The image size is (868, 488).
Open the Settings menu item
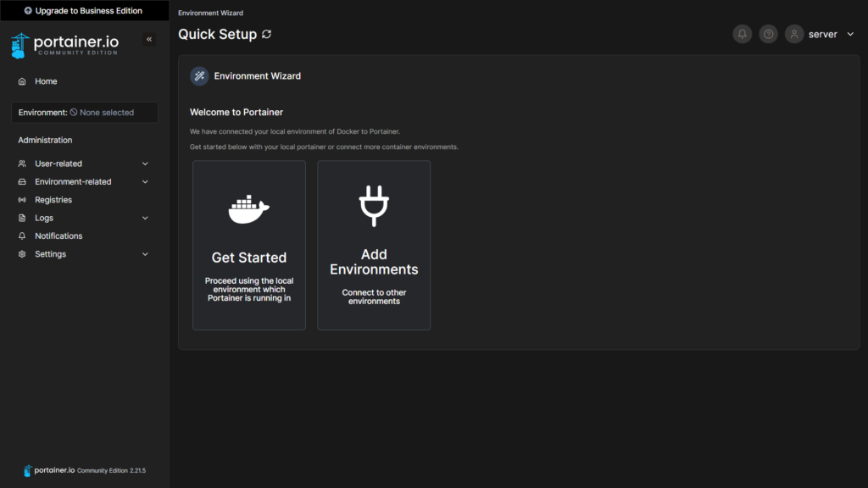click(84, 254)
